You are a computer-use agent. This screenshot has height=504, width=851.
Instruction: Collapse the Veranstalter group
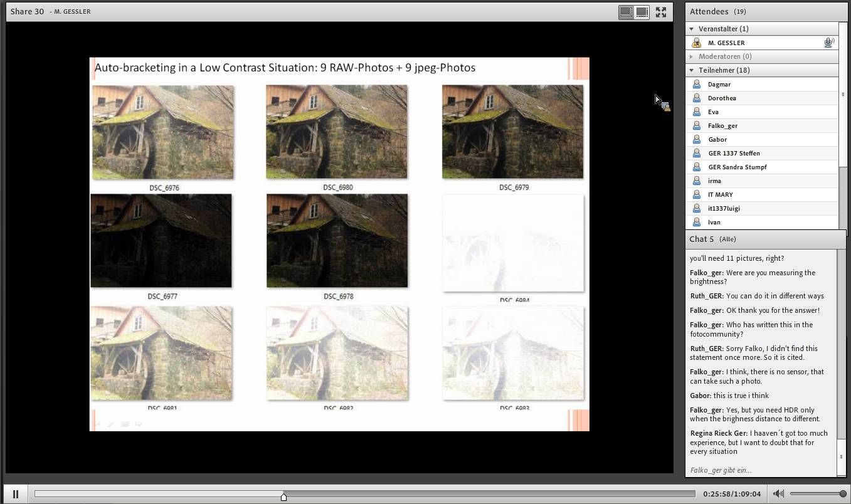[692, 29]
